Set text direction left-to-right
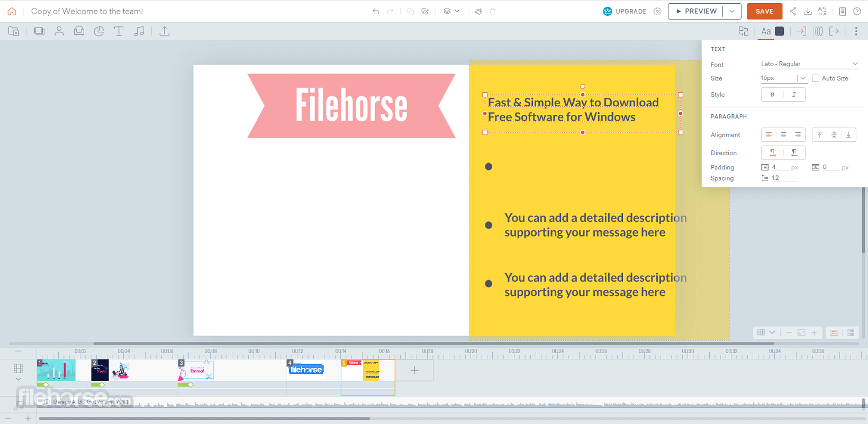This screenshot has height=424, width=868. click(773, 152)
